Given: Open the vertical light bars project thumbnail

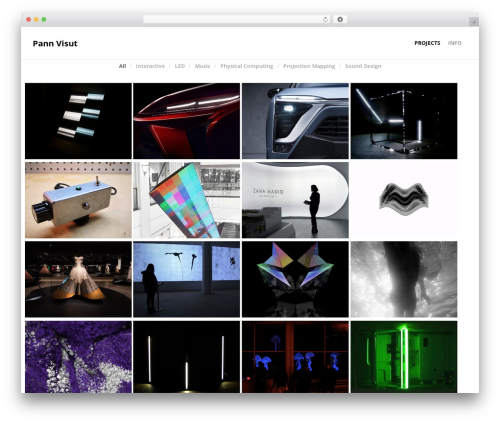Looking at the screenshot, I should (187, 357).
